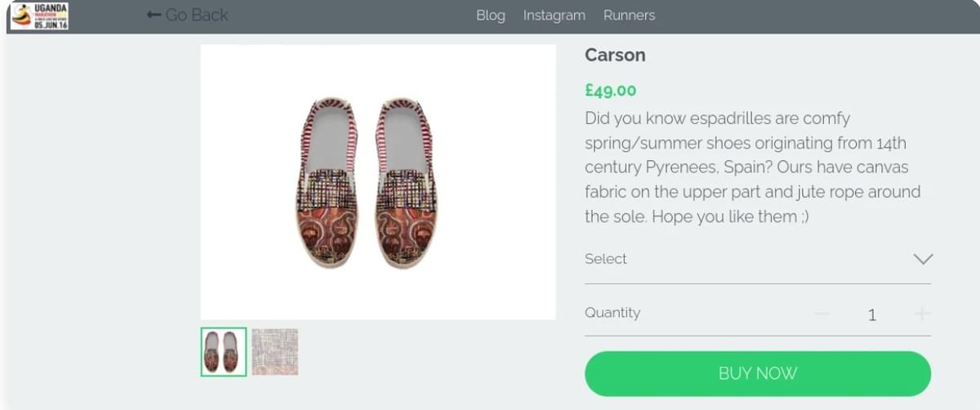
Task: Expand the dropdown using the chevron arrow
Action: coord(923,260)
